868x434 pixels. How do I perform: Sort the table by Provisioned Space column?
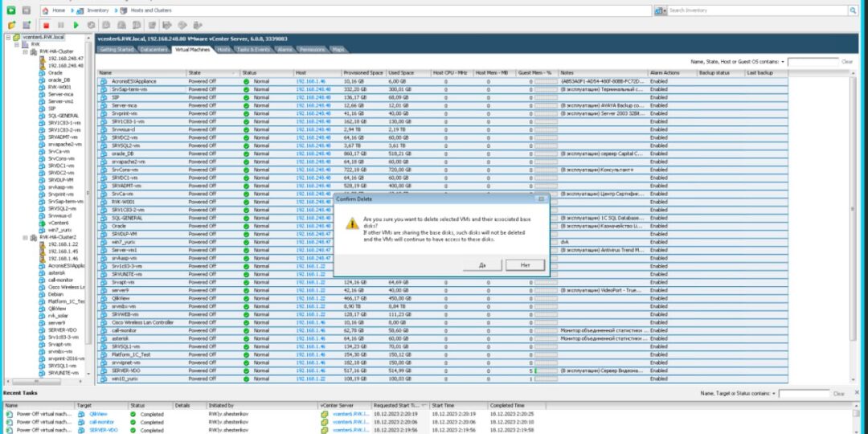pyautogui.click(x=363, y=73)
